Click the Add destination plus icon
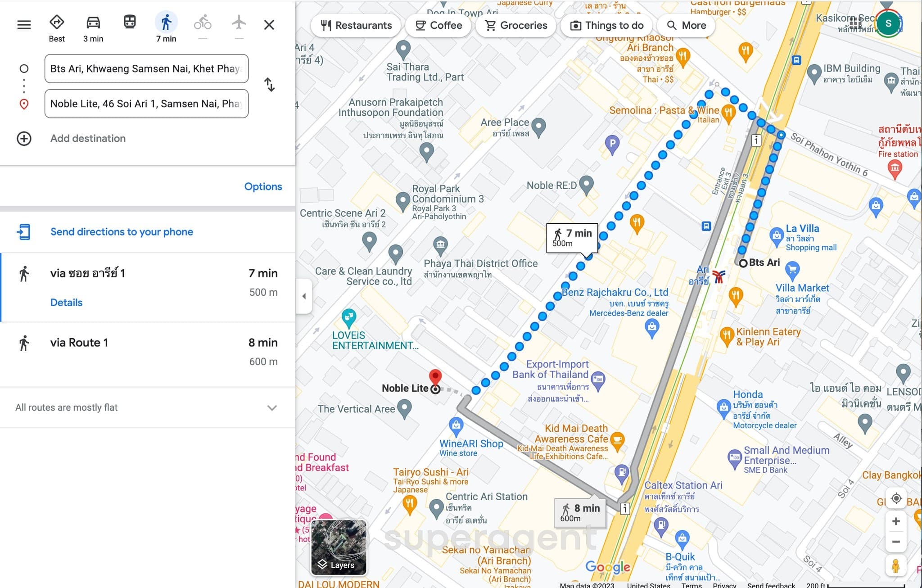 (24, 138)
